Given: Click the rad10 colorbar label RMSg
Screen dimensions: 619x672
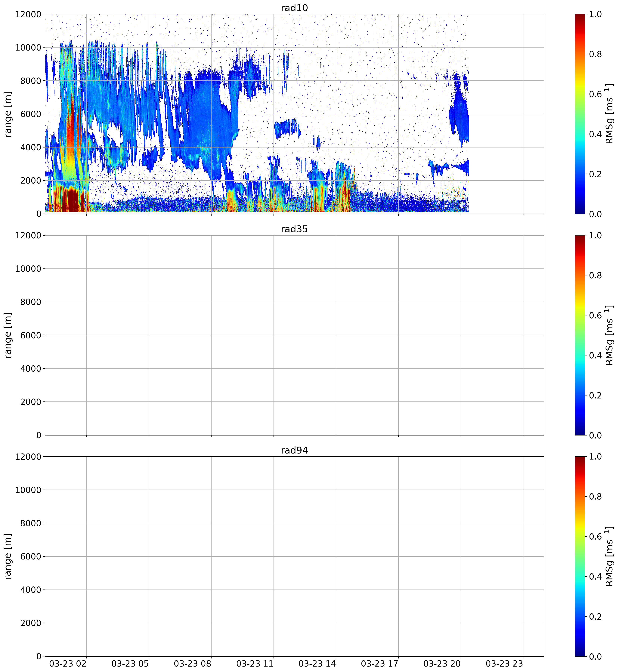Looking at the screenshot, I should 609,114.
